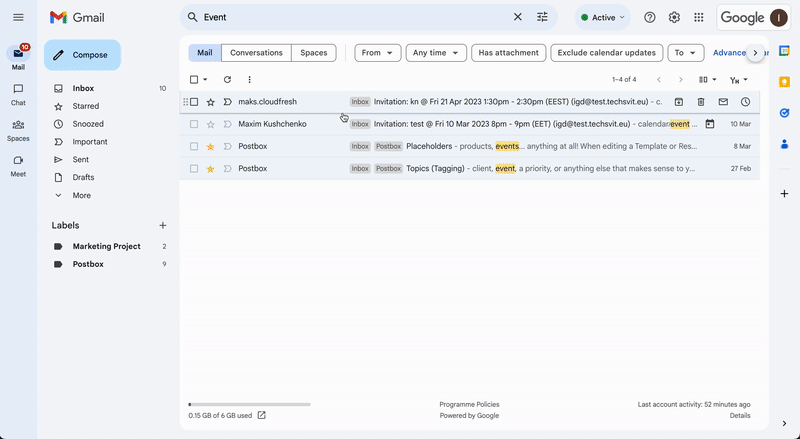Open the Any time filter dropdown
The width and height of the screenshot is (800, 439).
(x=436, y=53)
